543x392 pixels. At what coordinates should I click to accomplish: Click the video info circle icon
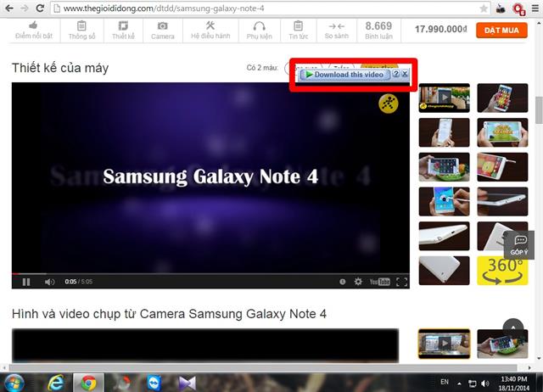click(x=343, y=282)
